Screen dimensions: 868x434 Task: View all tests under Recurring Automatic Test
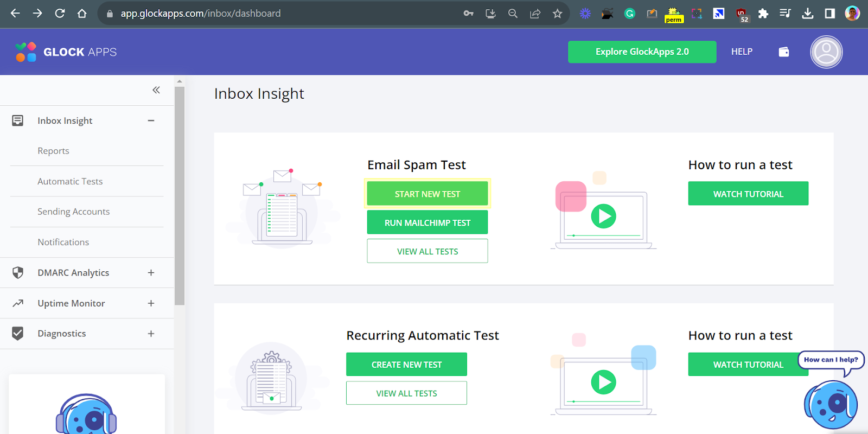coord(406,393)
